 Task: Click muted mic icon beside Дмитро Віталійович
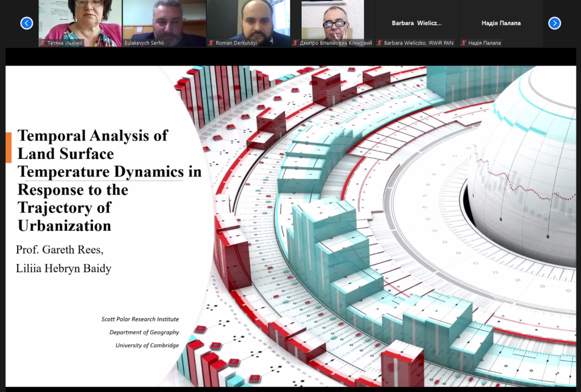tap(296, 43)
